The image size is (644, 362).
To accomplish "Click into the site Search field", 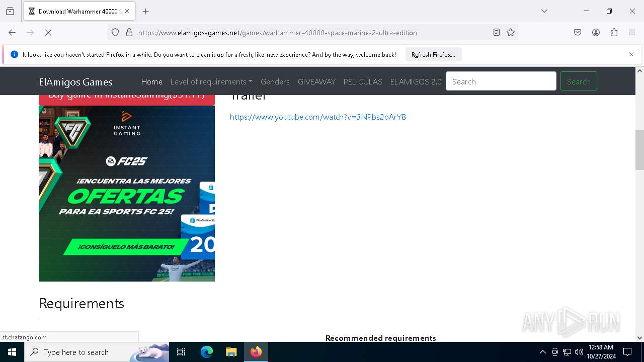I will coord(501,81).
